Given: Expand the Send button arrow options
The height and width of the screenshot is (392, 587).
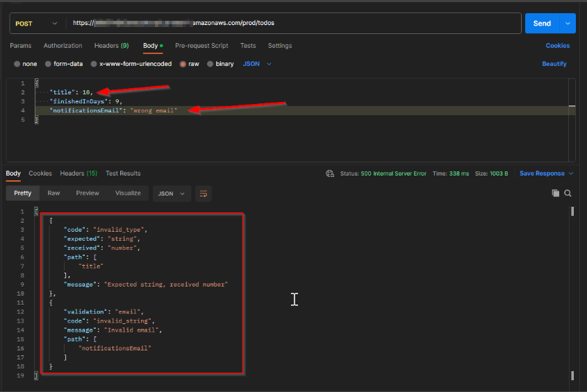Looking at the screenshot, I should coord(568,23).
